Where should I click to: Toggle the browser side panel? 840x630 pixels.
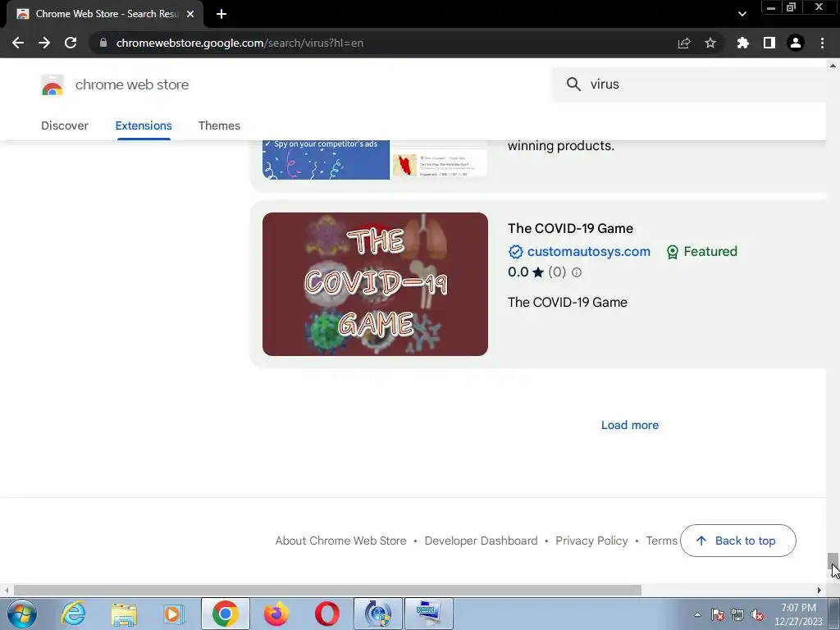769,43
